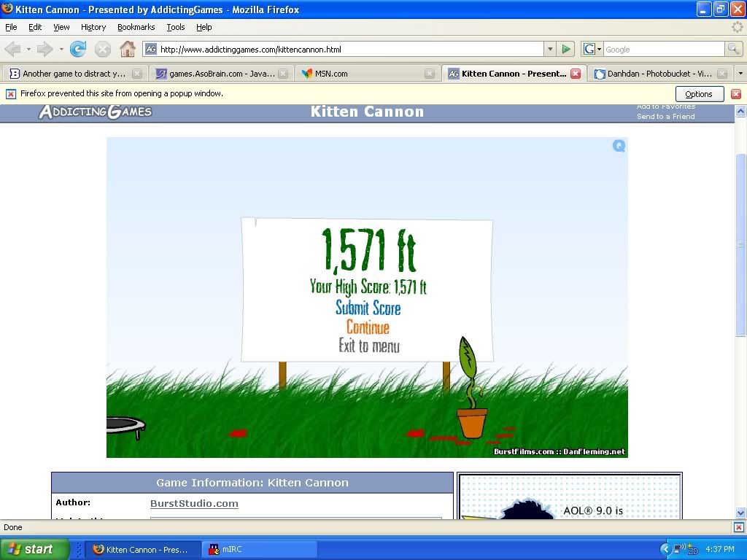This screenshot has width=747, height=560.
Task: Click the page scrollbar up arrow
Action: [740, 112]
